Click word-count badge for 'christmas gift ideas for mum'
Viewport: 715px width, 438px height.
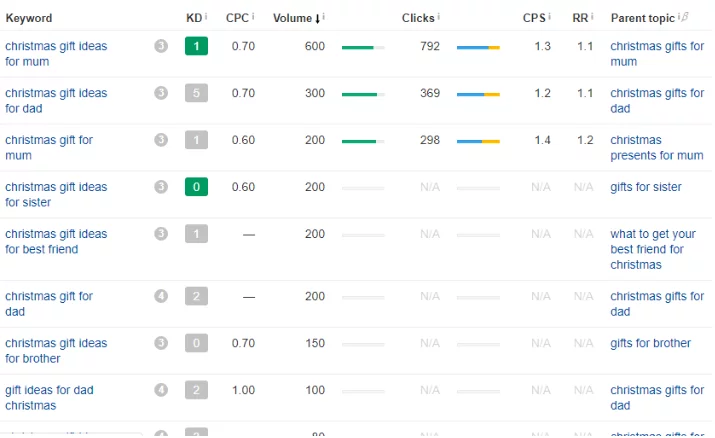tap(161, 46)
